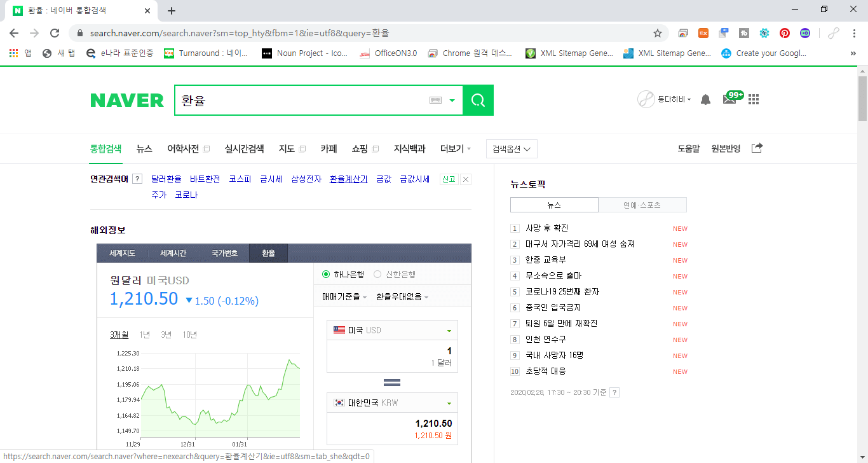Open the on-screen keyboard icon in search box
The height and width of the screenshot is (463, 868).
pos(435,100)
